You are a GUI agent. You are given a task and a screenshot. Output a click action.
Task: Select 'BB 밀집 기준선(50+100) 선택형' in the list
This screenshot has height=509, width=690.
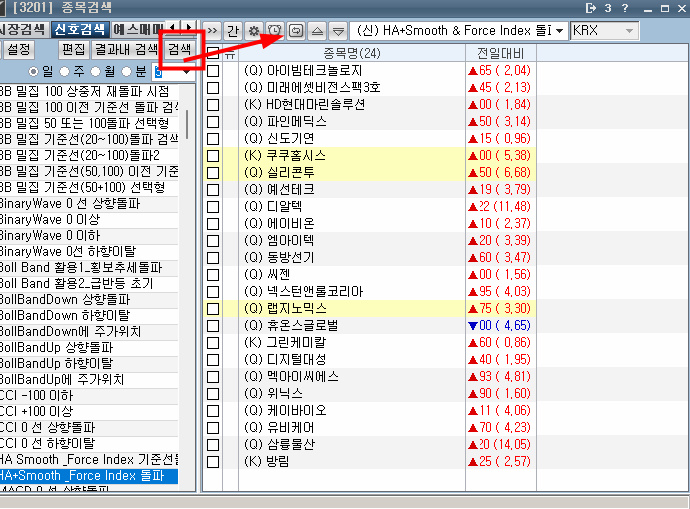pos(89,187)
